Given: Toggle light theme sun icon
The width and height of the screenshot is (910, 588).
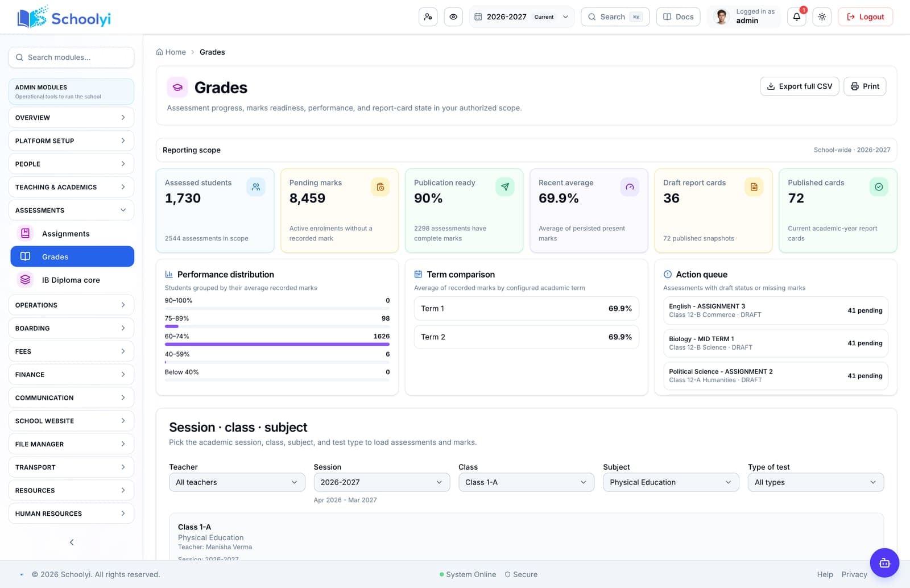Looking at the screenshot, I should 822,17.
